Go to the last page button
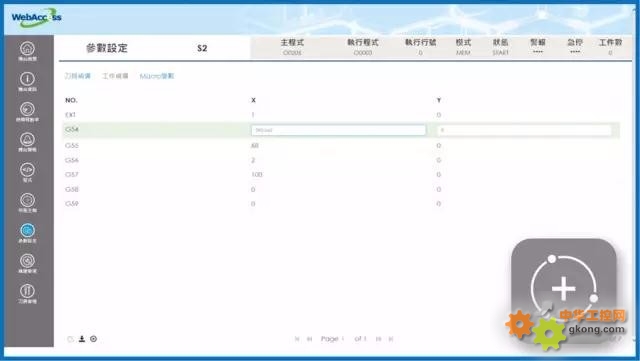640x361 pixels. [391, 339]
